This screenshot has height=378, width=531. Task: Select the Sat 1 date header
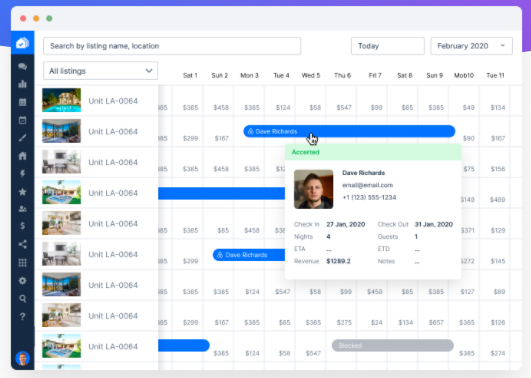coord(190,75)
